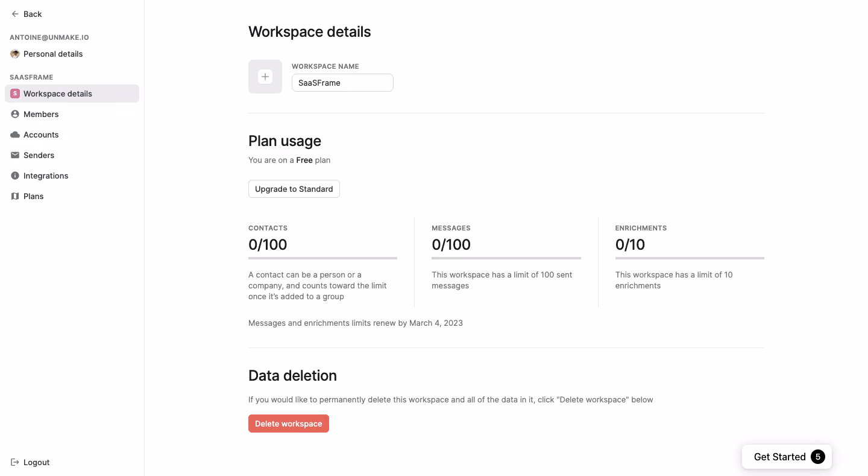Add a workspace logo using the plus tile
868x476 pixels.
click(265, 77)
